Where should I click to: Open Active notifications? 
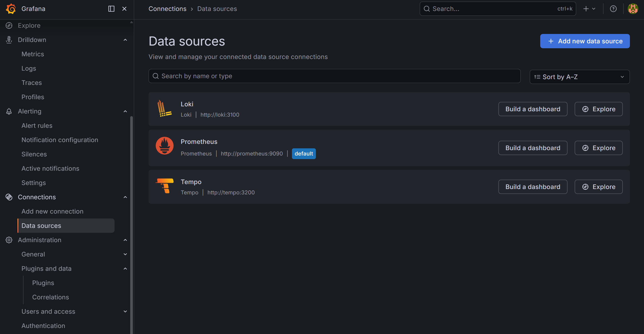50,168
